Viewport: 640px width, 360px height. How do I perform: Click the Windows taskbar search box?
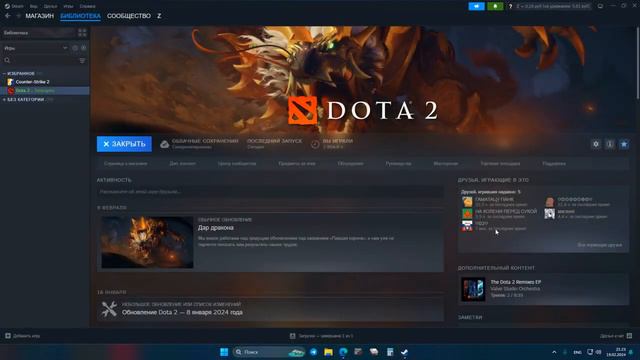(269, 352)
